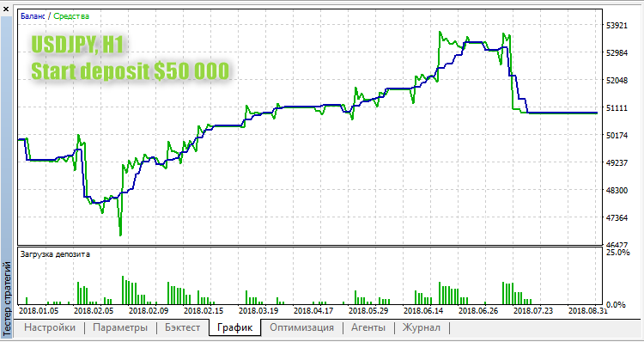Close the Strategy Tester panel
The image size is (644, 342).
point(5,9)
